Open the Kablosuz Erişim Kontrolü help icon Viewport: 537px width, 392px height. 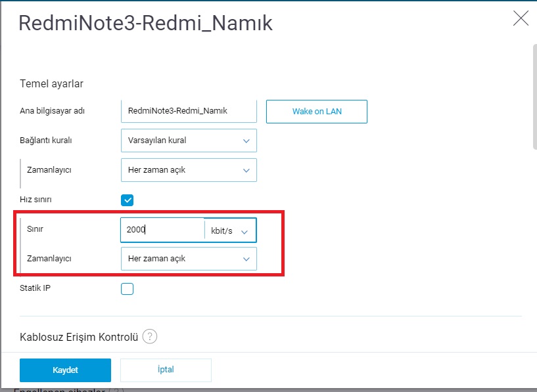150,337
